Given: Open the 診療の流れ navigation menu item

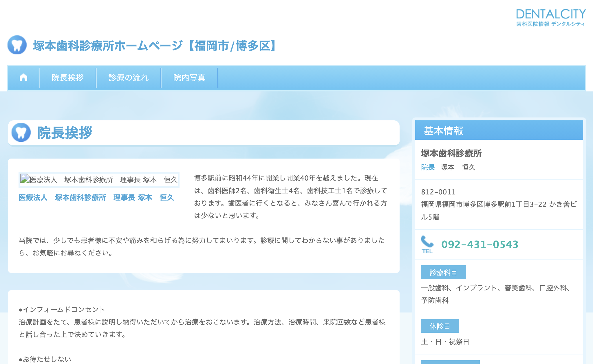Looking at the screenshot, I should coord(129,78).
